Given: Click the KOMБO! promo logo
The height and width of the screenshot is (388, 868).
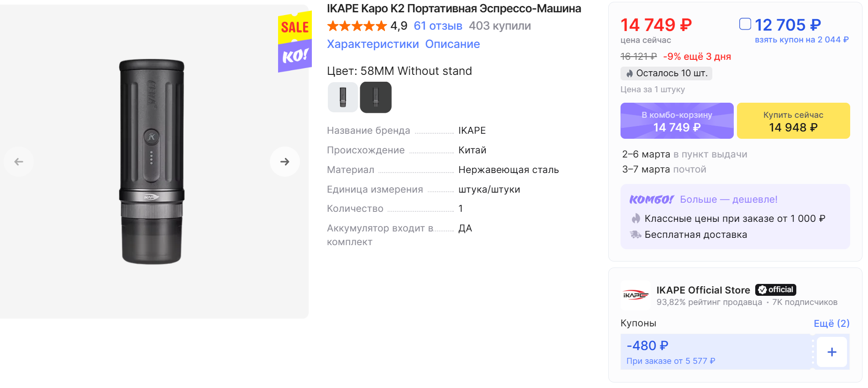Looking at the screenshot, I should click(x=651, y=199).
